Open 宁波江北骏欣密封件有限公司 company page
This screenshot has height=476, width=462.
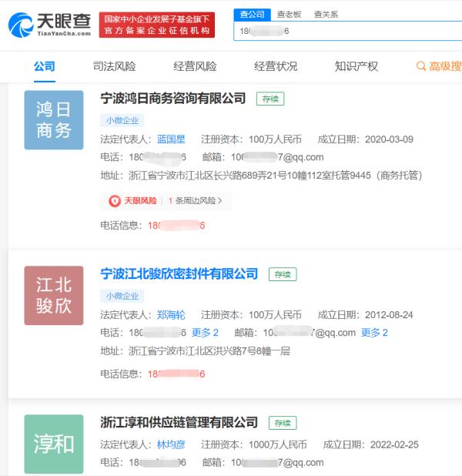179,274
